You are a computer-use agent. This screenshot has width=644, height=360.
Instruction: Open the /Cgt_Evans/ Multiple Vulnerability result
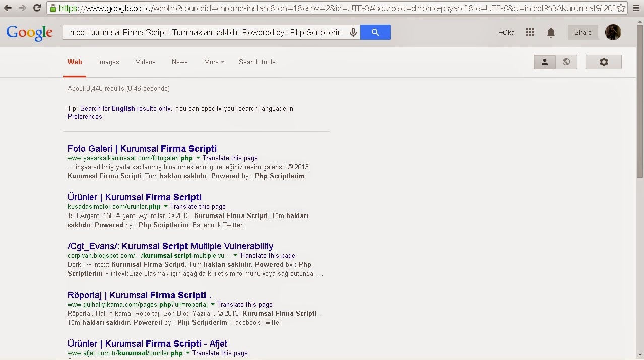click(170, 246)
